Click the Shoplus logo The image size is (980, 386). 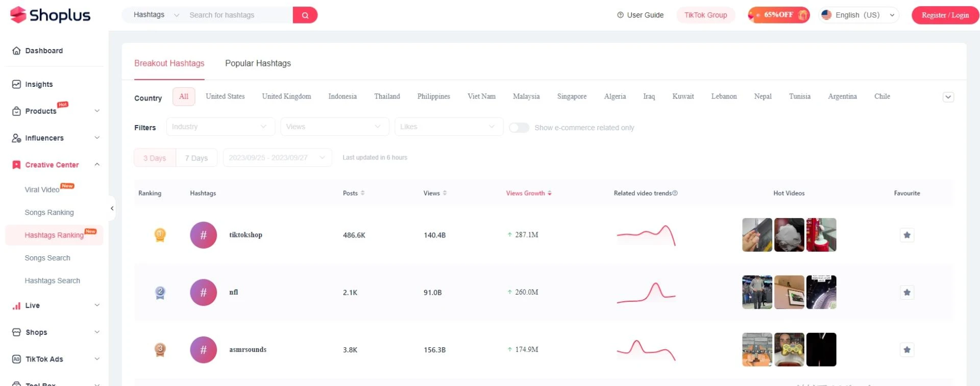(51, 15)
